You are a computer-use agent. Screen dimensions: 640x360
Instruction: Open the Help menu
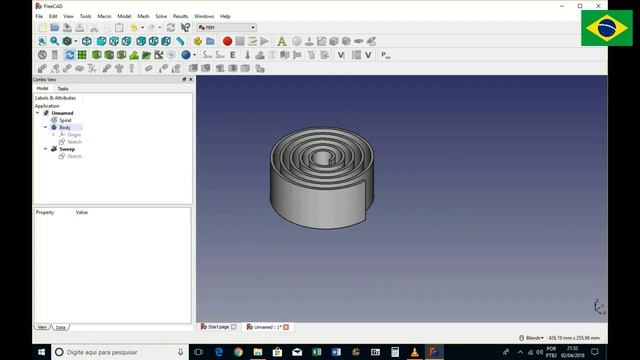point(225,16)
